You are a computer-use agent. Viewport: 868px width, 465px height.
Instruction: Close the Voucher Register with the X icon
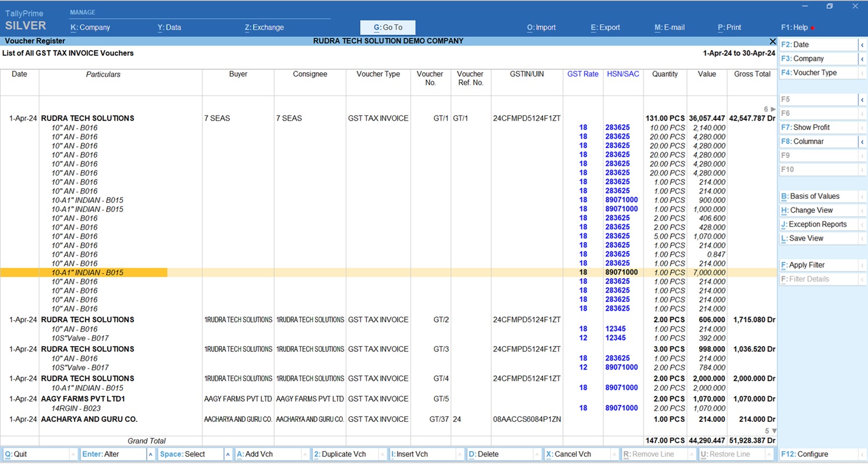(x=773, y=41)
